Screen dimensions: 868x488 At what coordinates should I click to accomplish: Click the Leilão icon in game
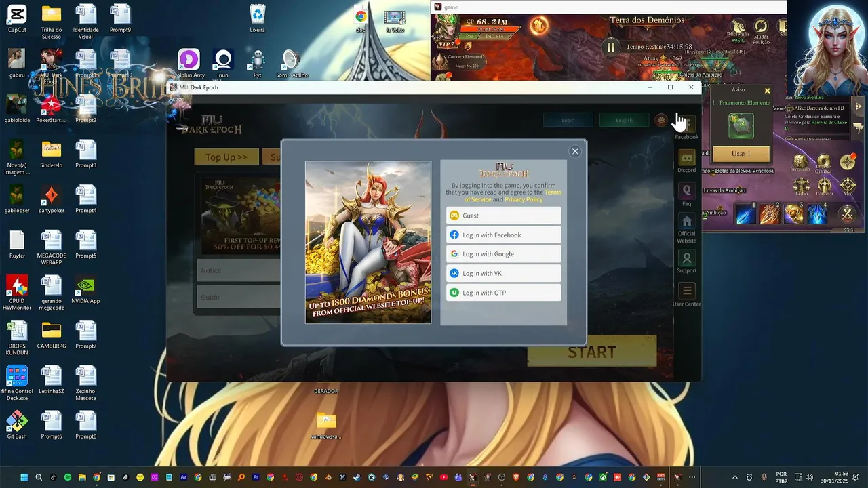[802, 186]
